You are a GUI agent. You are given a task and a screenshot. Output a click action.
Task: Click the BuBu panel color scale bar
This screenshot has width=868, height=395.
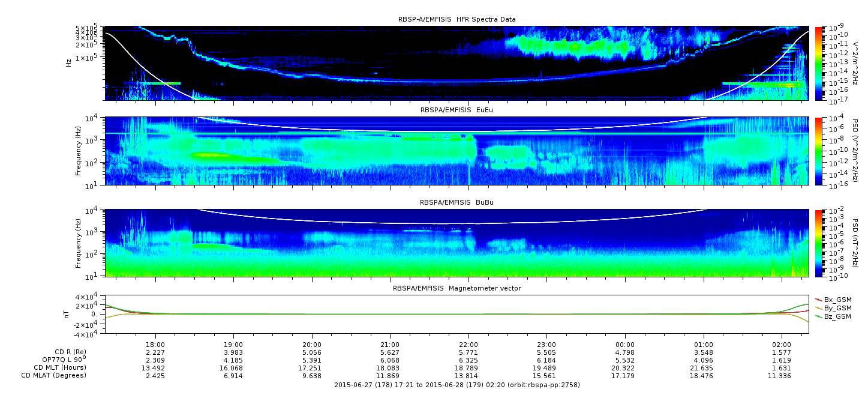pos(818,243)
